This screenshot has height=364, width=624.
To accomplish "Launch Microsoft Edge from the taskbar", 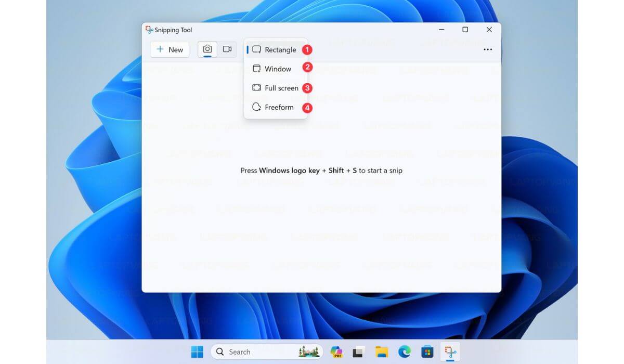I will [x=405, y=352].
